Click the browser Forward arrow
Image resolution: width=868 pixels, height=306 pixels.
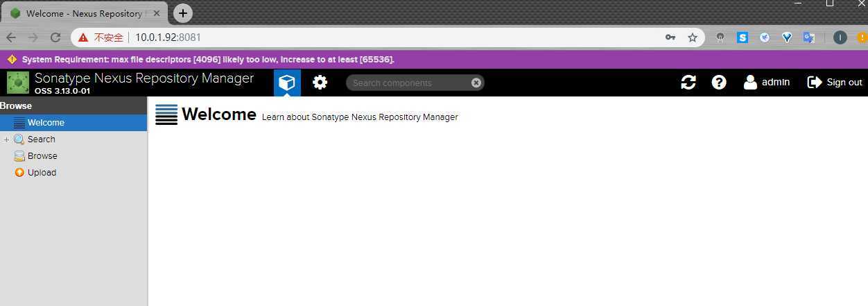pos(33,37)
